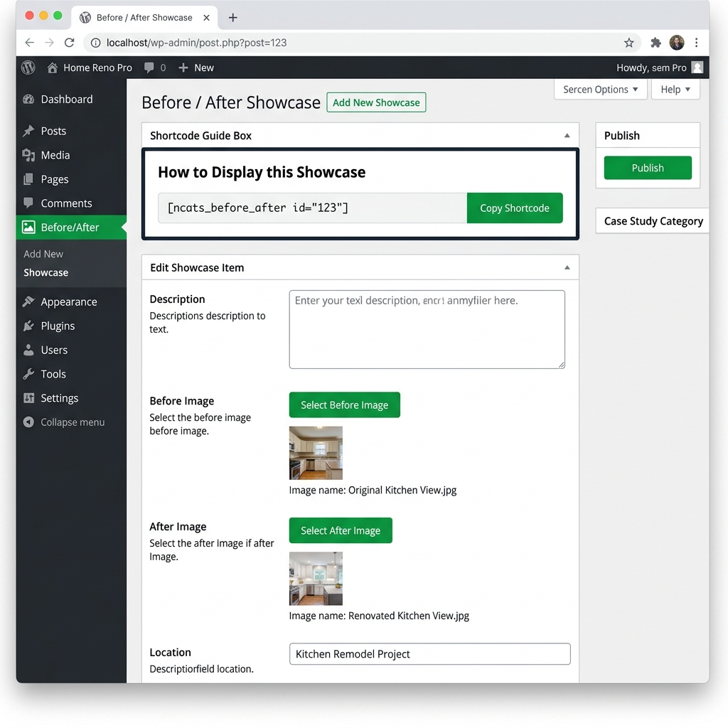Expand the Help dropdown
Screen dimensions: 728x728
(x=675, y=89)
